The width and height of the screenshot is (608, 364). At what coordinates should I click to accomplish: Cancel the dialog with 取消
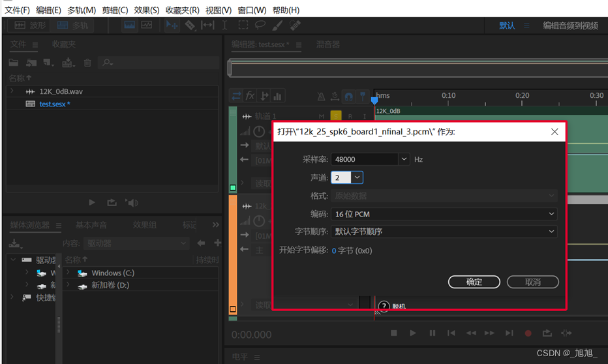(532, 282)
